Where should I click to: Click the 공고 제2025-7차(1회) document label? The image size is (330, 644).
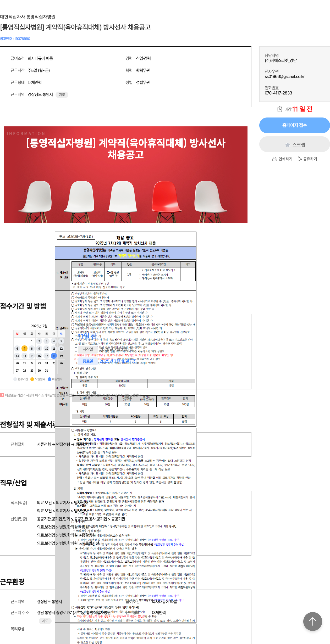point(76,237)
